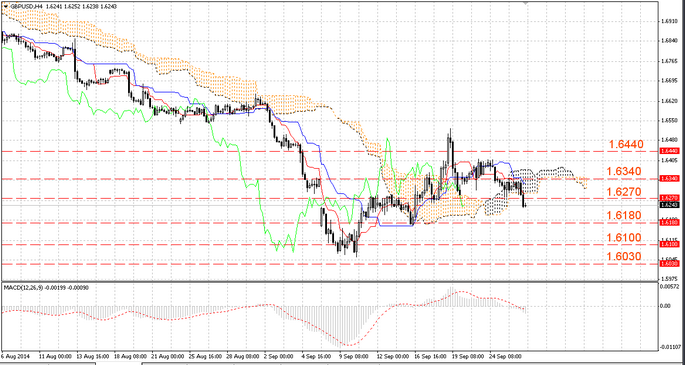This screenshot has width=685, height=365.
Task: Click the 1.6695 price axis value
Action: pyautogui.click(x=669, y=81)
